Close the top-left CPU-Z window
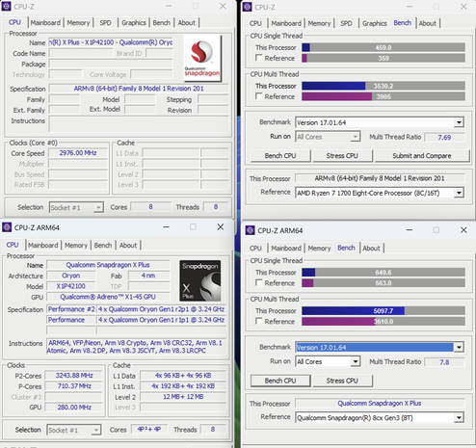Viewport: 476px width, 448px height. tap(223, 6)
